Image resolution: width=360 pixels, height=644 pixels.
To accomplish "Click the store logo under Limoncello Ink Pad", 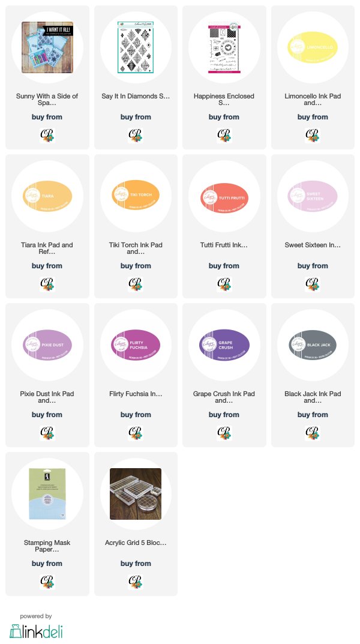I will pos(313,135).
